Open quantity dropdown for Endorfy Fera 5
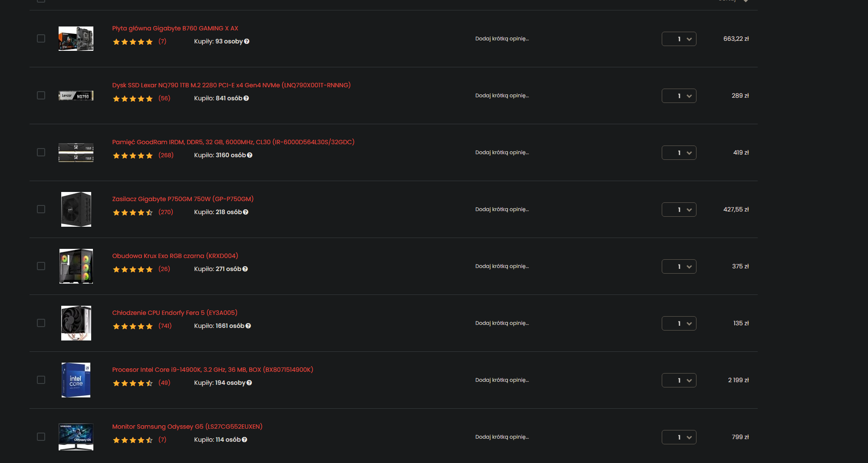 679,324
